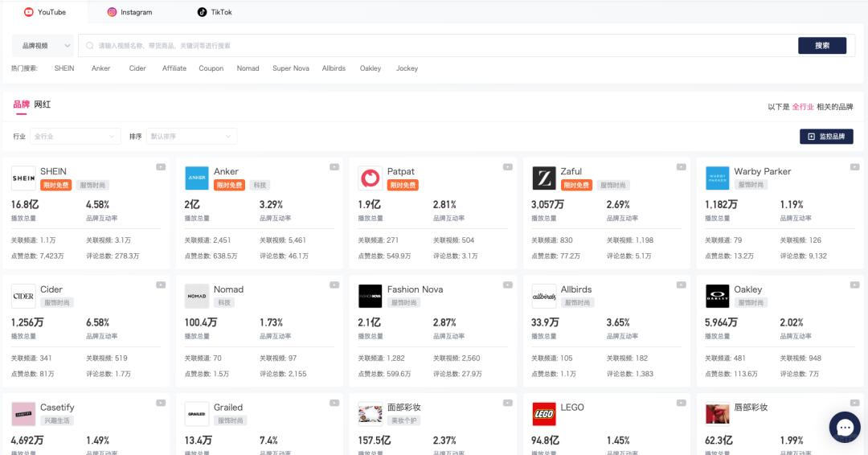Click the video icon on Patpat card
Image resolution: width=868 pixels, height=455 pixels.
click(x=508, y=166)
